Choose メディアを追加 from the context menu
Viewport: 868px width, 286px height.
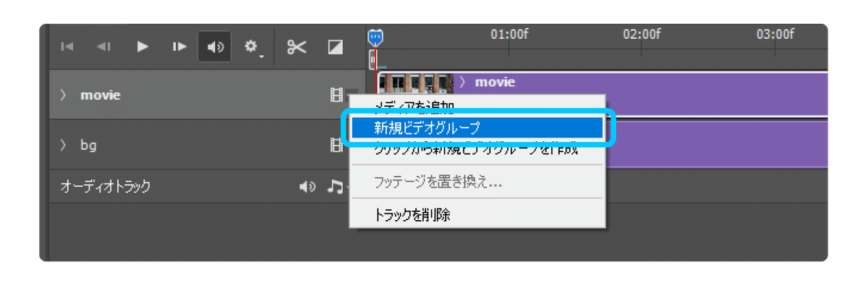477,107
